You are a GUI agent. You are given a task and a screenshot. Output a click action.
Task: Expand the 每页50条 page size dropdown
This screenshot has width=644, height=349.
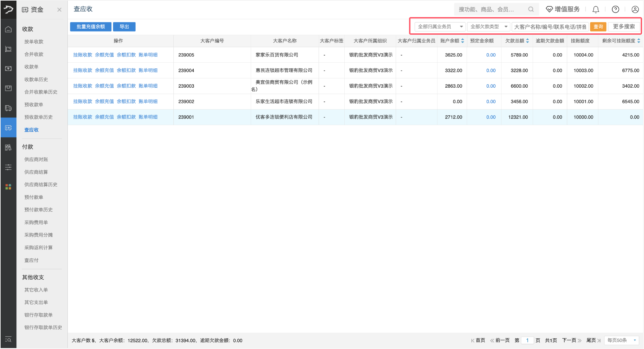[x=621, y=340]
